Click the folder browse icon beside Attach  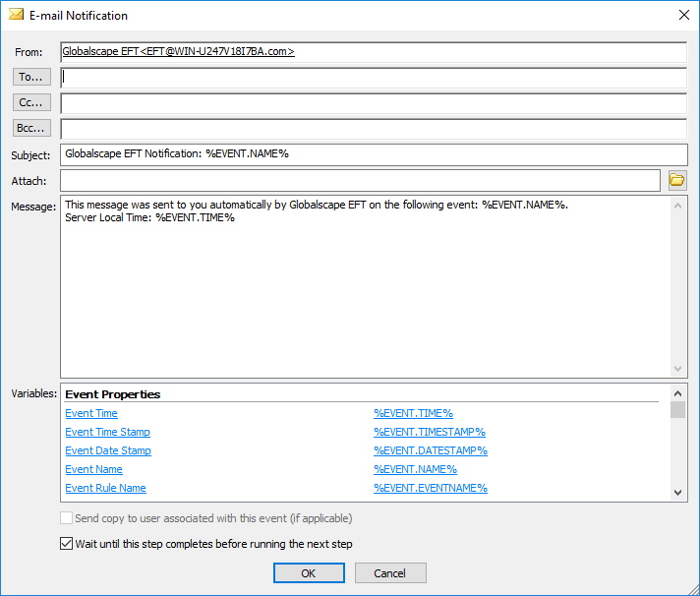coord(676,180)
